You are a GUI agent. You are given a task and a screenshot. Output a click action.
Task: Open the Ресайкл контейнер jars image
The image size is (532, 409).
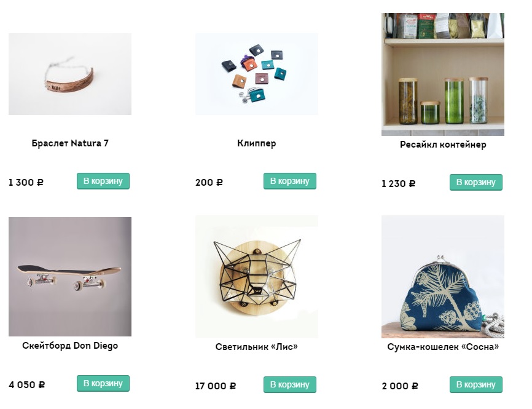click(443, 74)
